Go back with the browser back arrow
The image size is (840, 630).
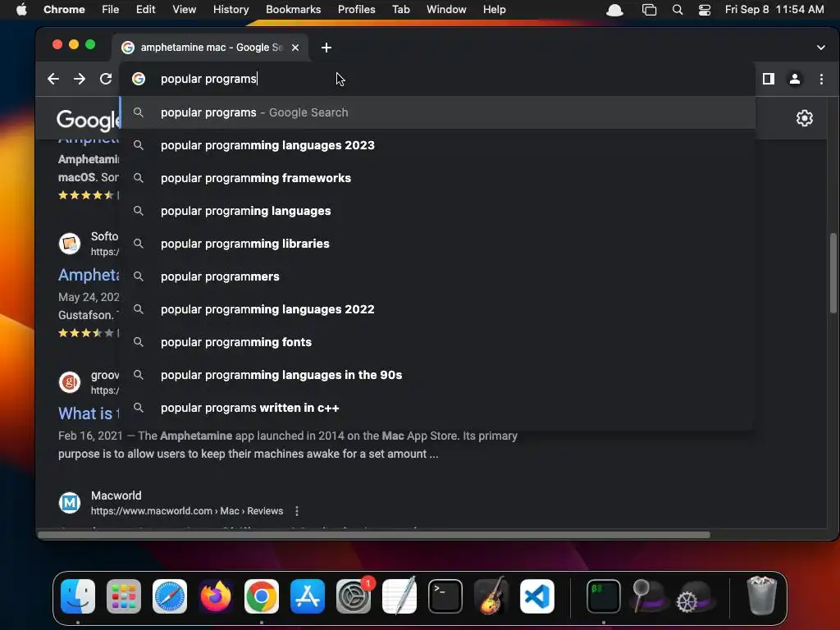coord(53,79)
